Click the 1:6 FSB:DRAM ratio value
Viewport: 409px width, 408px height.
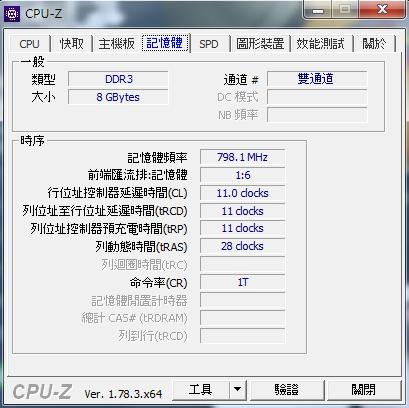(x=242, y=175)
